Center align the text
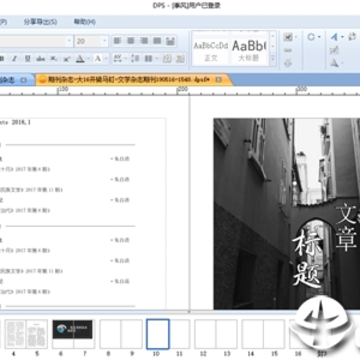This screenshot has width=360, height=360. pyautogui.click(x=131, y=41)
